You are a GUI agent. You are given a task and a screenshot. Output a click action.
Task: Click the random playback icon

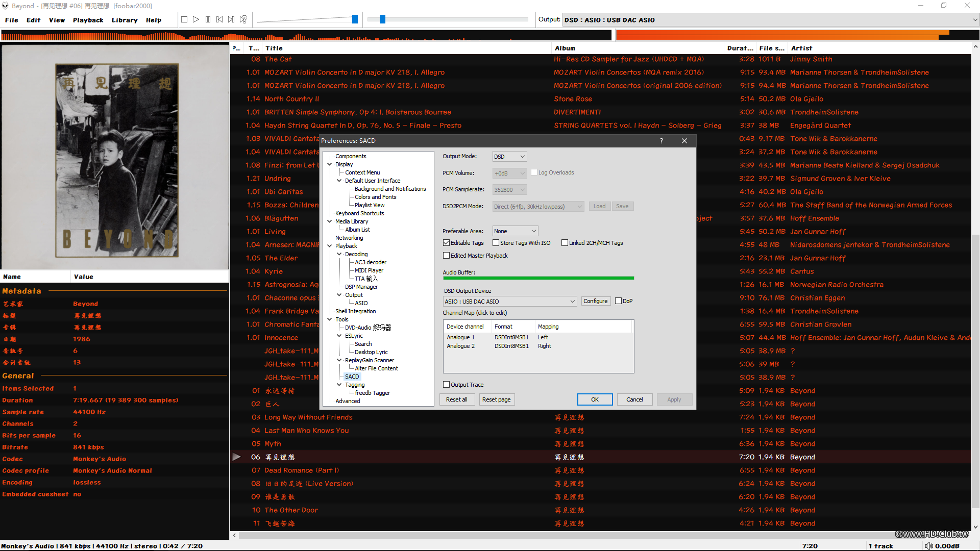[x=243, y=19]
